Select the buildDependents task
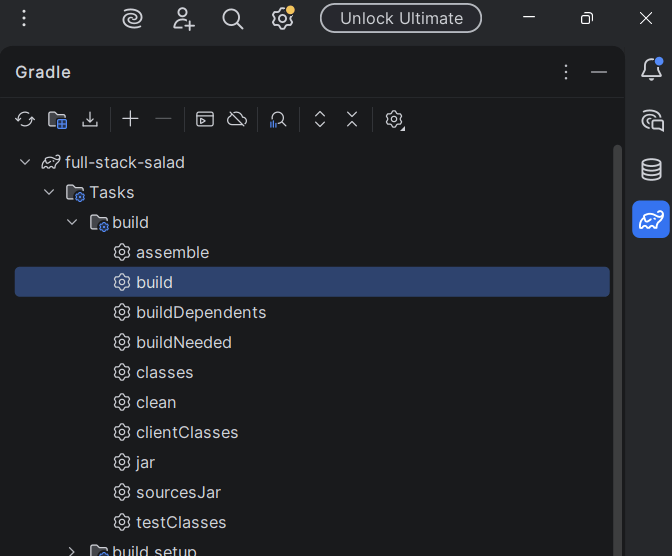This screenshot has width=672, height=556. (x=201, y=313)
